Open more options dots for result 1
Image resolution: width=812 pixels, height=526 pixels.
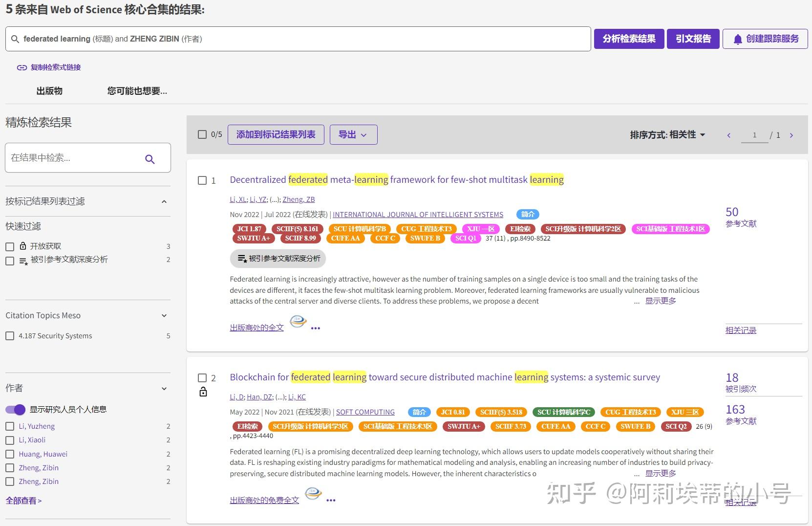316,329
